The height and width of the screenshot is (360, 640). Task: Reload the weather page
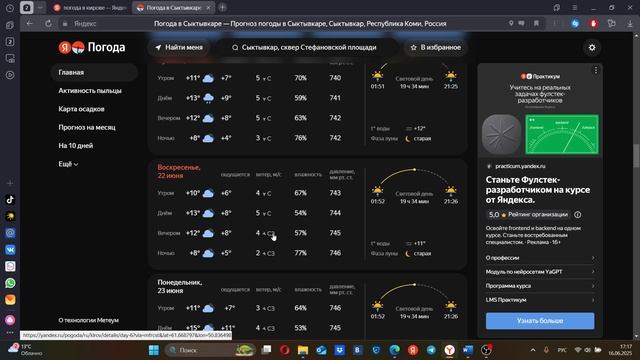(x=48, y=24)
